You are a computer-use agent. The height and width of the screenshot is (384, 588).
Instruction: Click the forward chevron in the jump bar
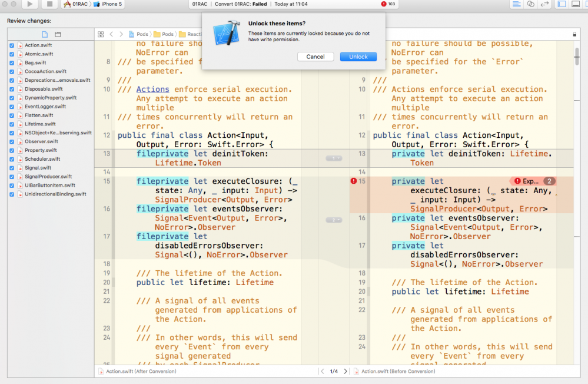click(x=121, y=34)
